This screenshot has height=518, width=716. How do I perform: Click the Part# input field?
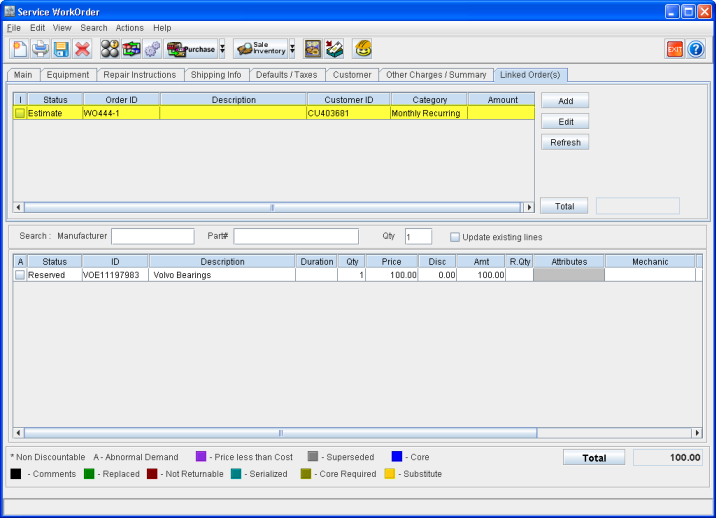tap(296, 236)
